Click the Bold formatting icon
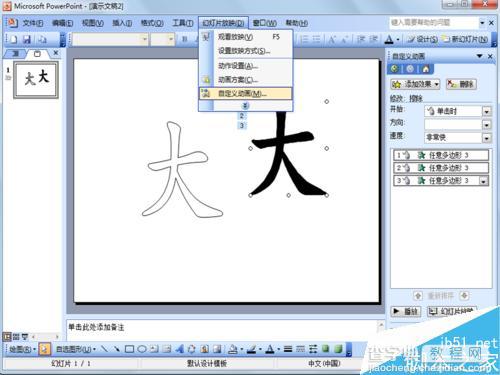Image resolution: width=500 pixels, height=375 pixels. (x=185, y=39)
